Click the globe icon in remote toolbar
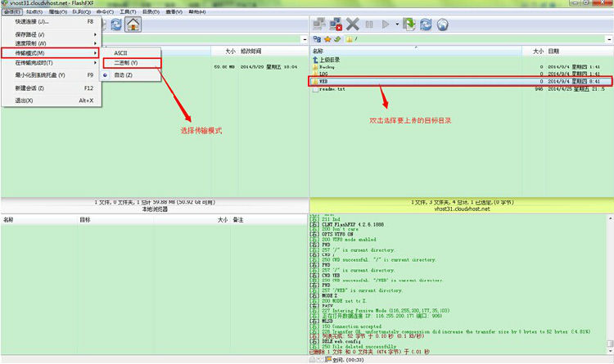The height and width of the screenshot is (364, 614). pyautogui.click(x=442, y=25)
